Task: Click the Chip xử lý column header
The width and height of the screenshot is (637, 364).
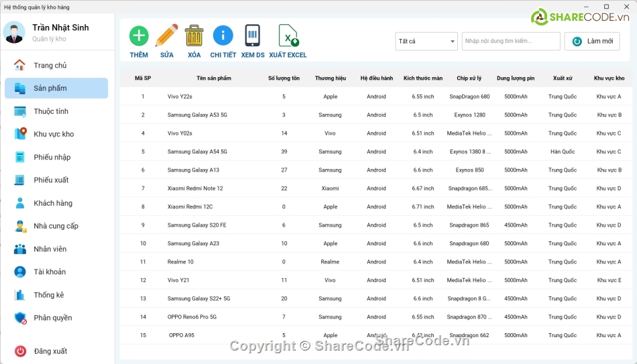Action: click(x=469, y=78)
